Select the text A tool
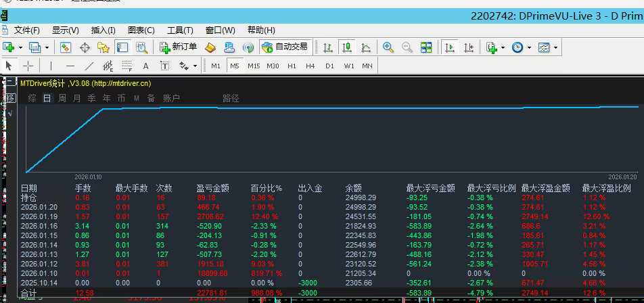The image size is (644, 303). pyautogui.click(x=145, y=66)
